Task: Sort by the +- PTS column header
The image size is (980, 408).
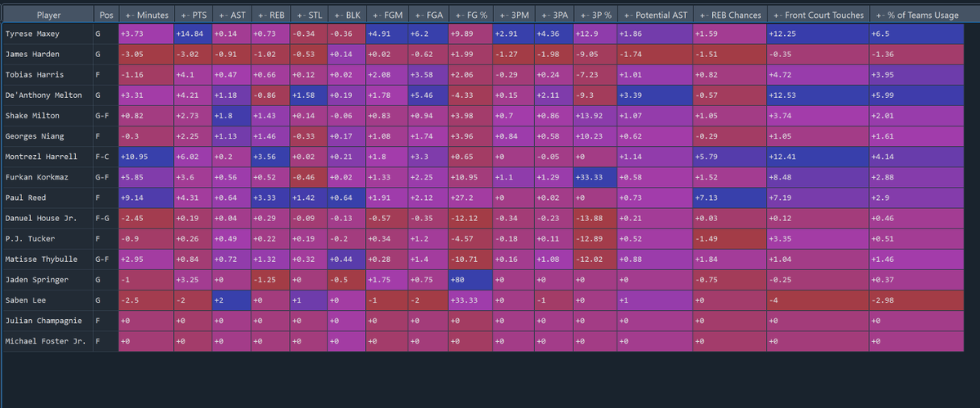Action: click(x=193, y=15)
